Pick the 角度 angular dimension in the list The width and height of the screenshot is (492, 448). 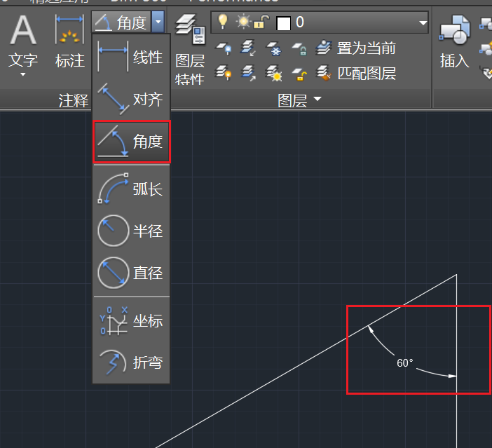pos(131,142)
